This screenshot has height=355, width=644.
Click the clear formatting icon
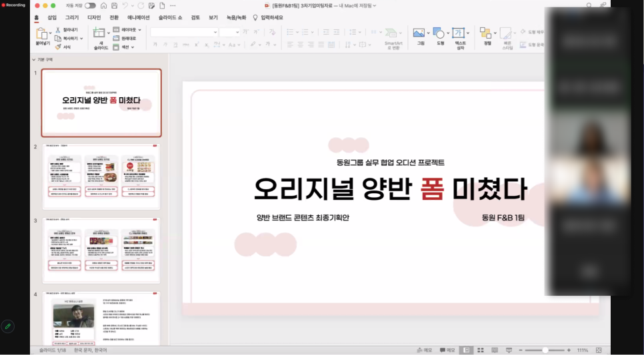[272, 31]
